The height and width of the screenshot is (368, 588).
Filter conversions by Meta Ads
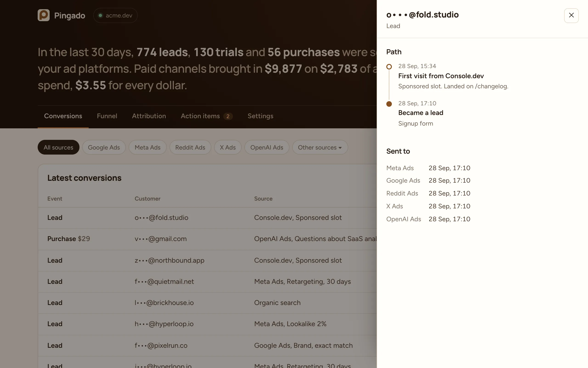tap(147, 147)
